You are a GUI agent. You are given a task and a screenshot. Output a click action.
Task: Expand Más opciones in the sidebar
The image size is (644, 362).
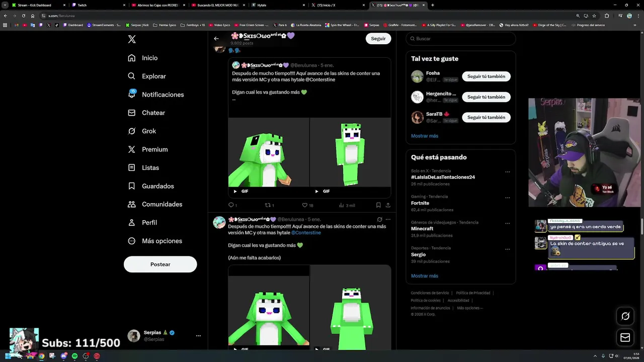pyautogui.click(x=155, y=241)
